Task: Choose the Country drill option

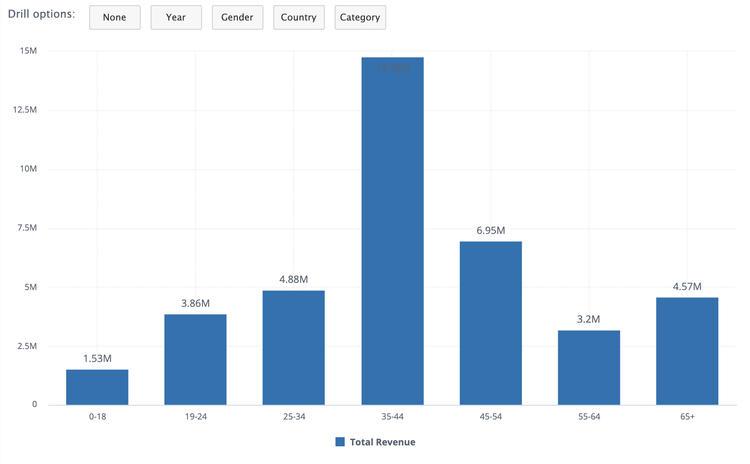Action: coord(299,18)
